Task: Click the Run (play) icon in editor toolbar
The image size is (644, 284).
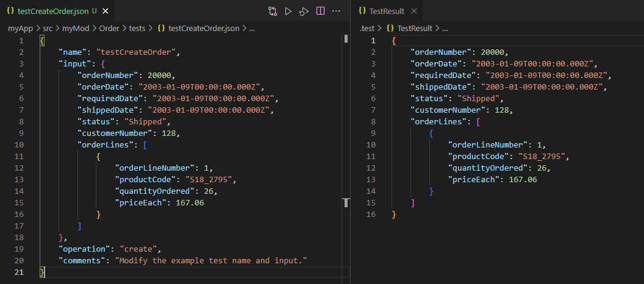Action: [x=288, y=12]
